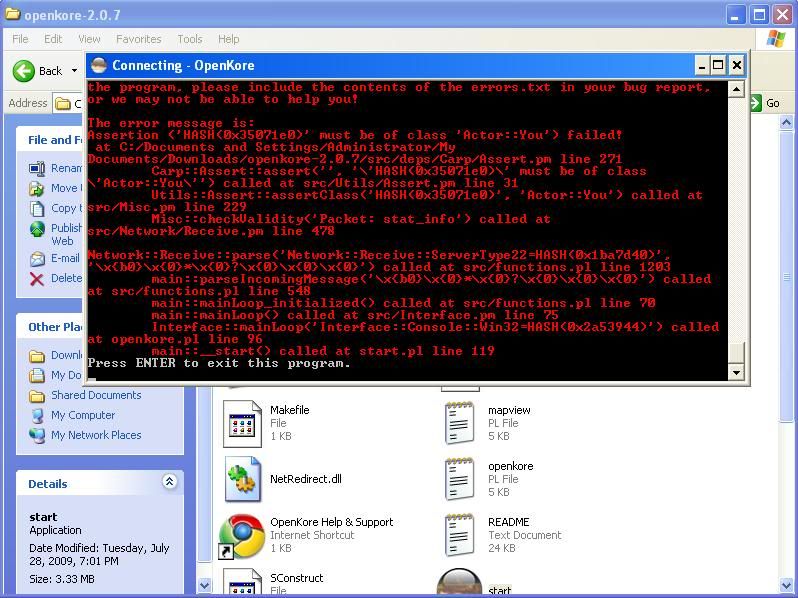Click the file list scroll down arrow
Screen dimensions: 798x598
(x=786, y=585)
